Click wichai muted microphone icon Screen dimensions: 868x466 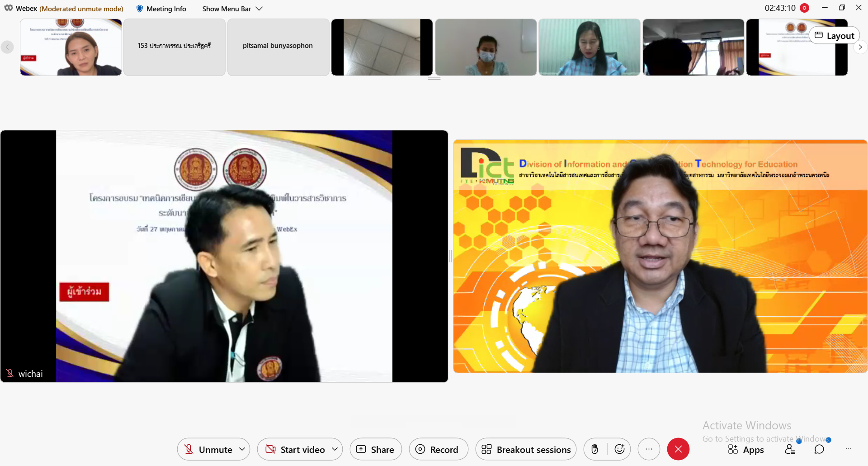click(10, 373)
